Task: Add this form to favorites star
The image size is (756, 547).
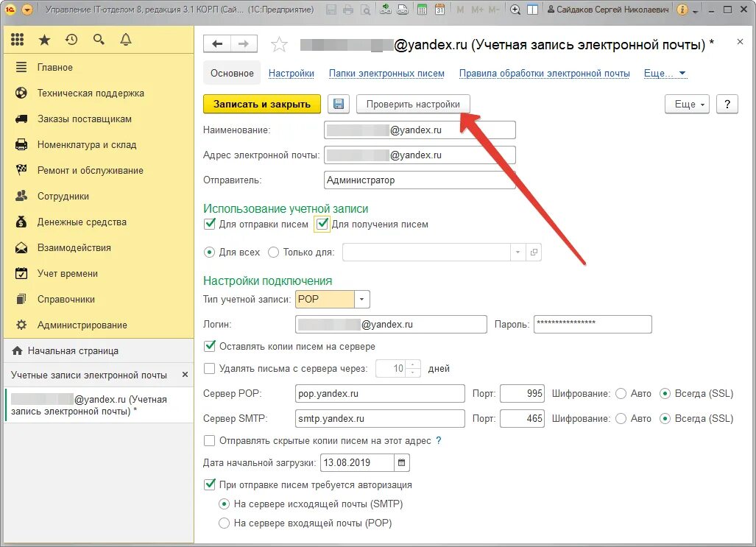Action: tap(279, 45)
